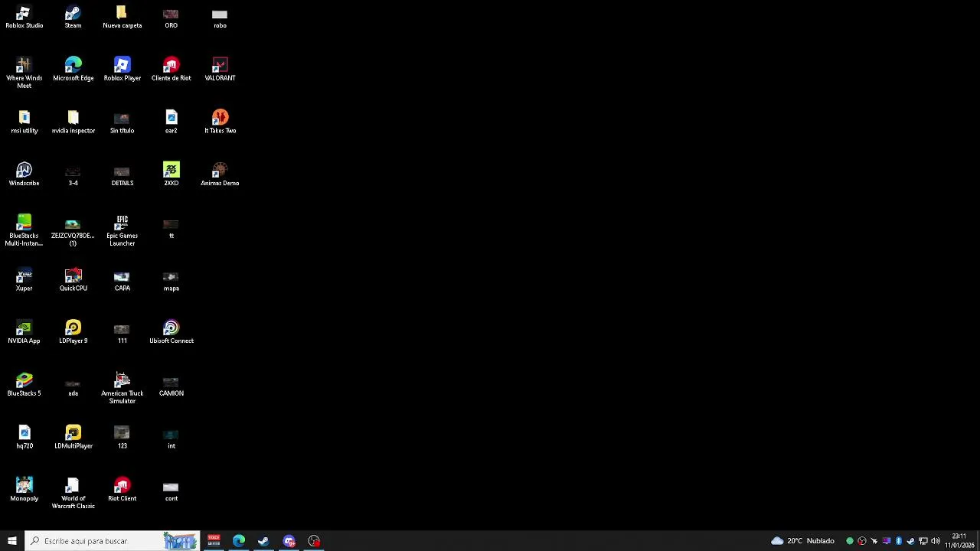Select the Nueva carpeta folder
The image size is (980, 551).
pos(122,18)
